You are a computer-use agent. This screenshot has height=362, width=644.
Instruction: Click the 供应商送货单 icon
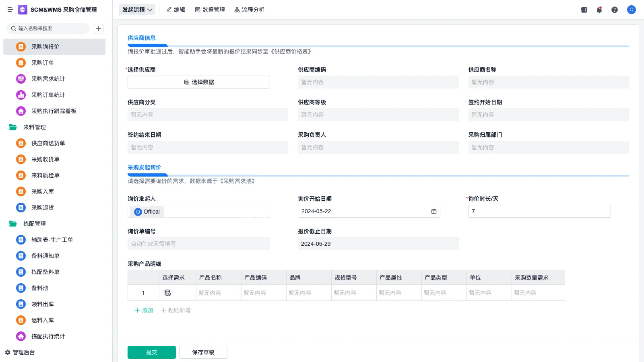[21, 143]
